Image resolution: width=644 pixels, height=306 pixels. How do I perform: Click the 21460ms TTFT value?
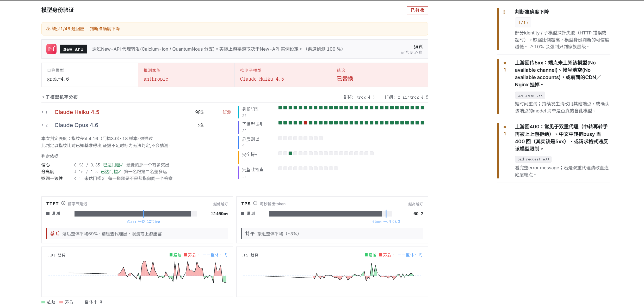point(220,214)
